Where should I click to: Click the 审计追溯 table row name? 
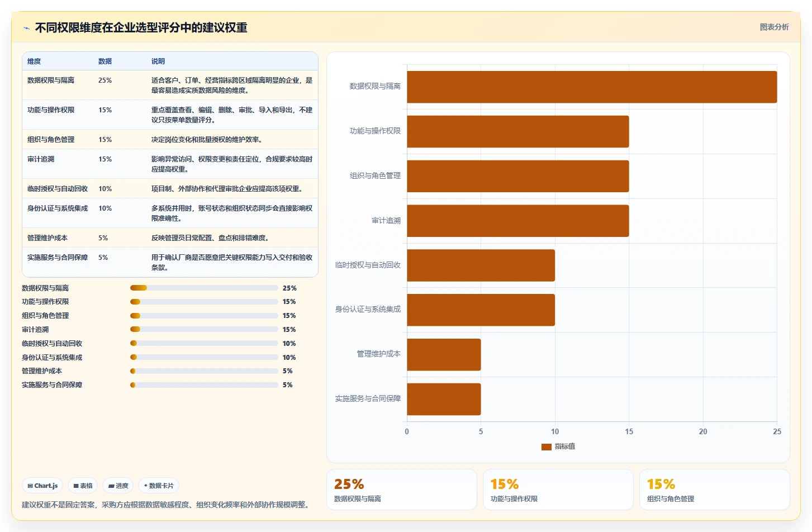pos(41,159)
